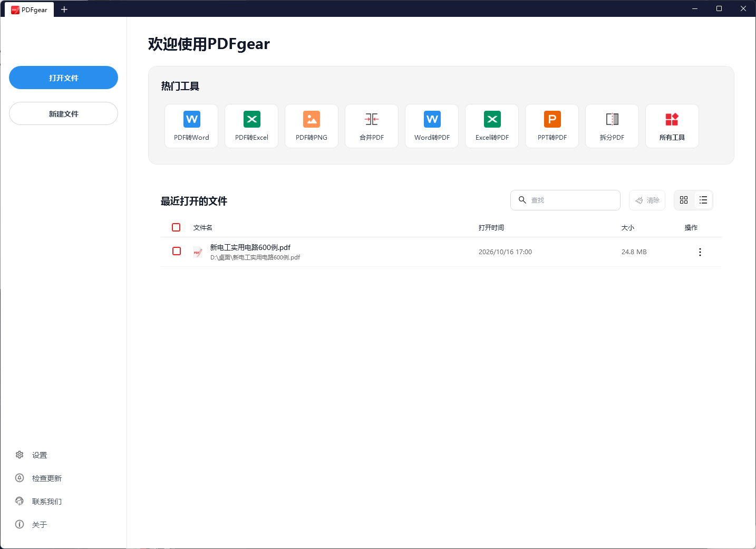Screen dimensions: 756x549
Task: Open the 合并PDF merge tool
Action: coord(372,126)
